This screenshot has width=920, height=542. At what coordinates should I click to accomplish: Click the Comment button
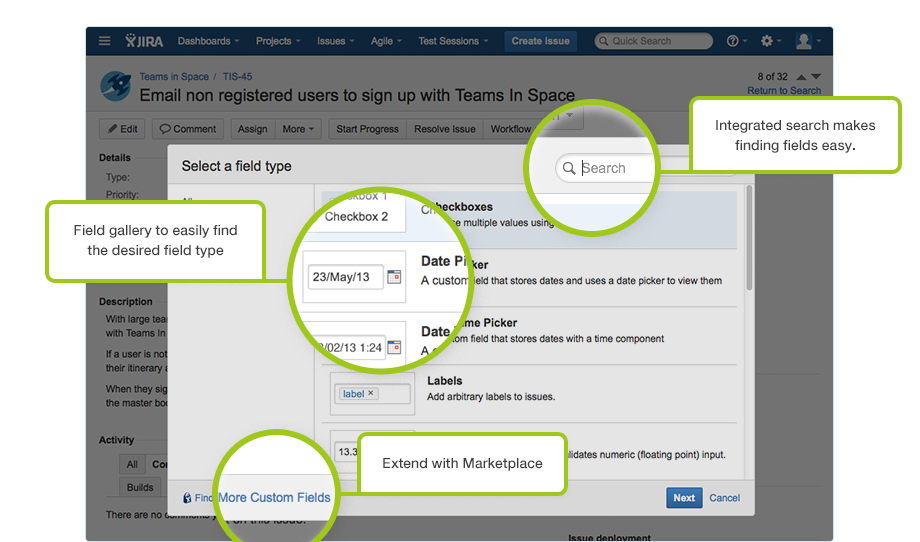(x=188, y=129)
